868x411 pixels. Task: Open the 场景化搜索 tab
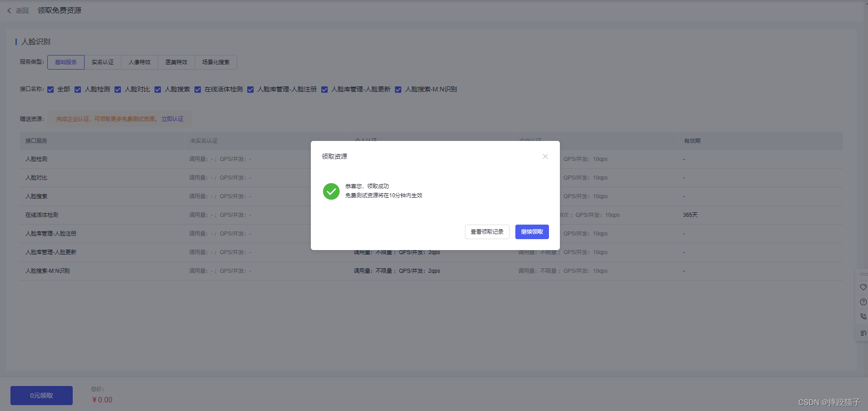coord(216,62)
